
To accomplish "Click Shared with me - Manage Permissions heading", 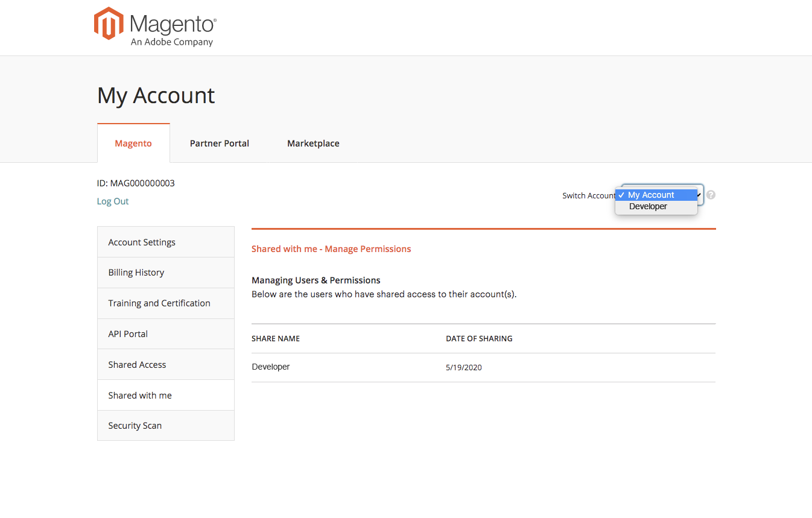I will [x=331, y=249].
